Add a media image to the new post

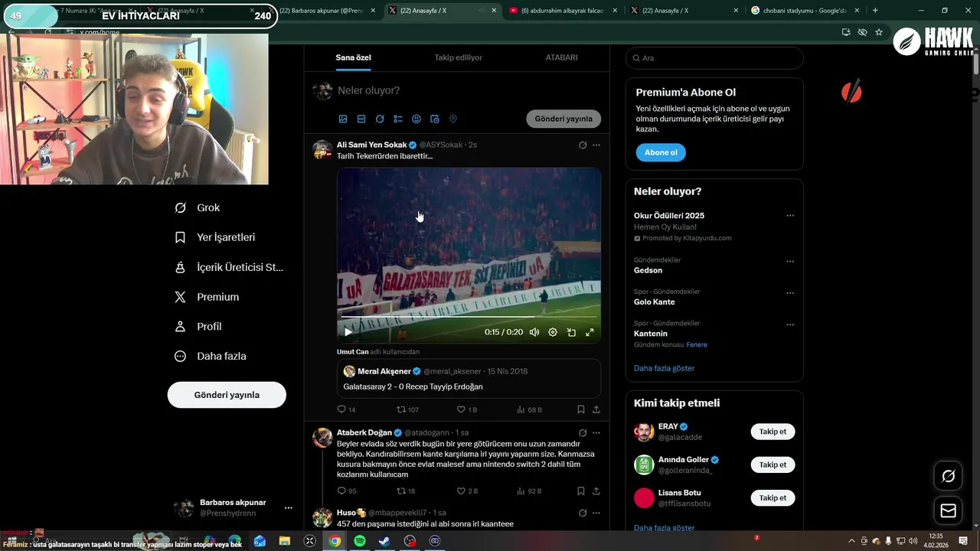[343, 119]
